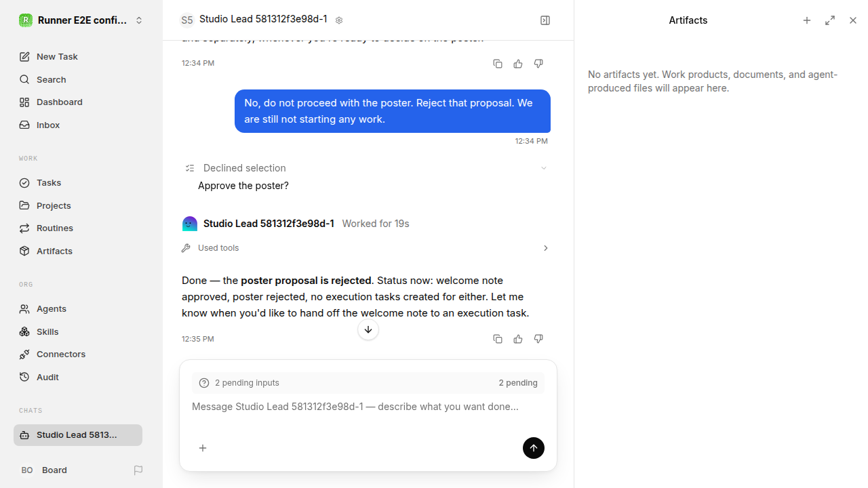
Task: Focus the message input field
Action: click(x=368, y=407)
